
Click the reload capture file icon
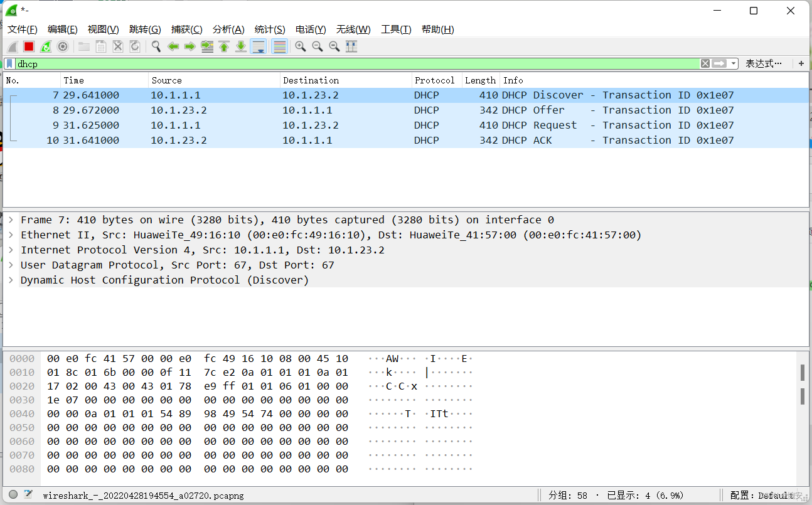pyautogui.click(x=134, y=46)
